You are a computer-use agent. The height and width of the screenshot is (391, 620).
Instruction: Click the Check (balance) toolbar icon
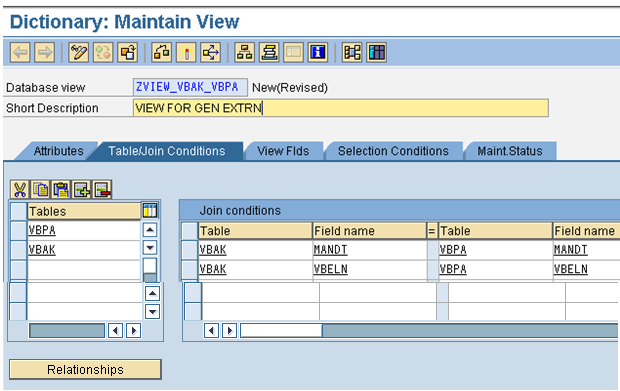point(161,52)
